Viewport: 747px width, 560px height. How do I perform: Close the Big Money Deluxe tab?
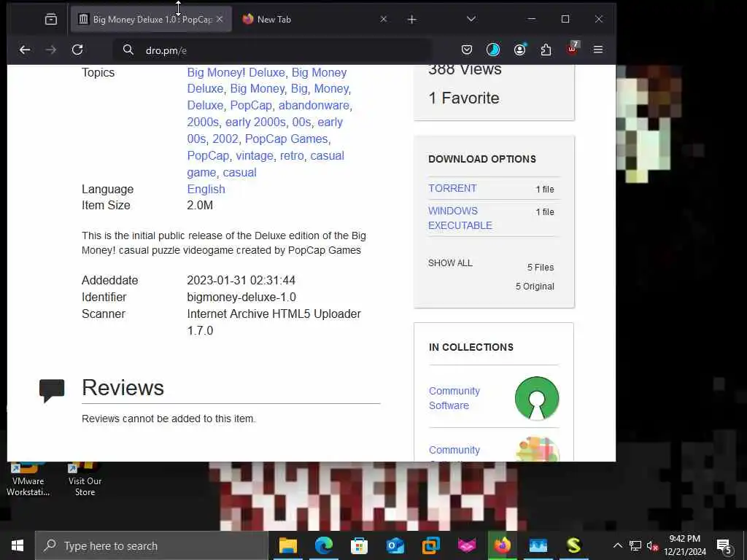pyautogui.click(x=220, y=20)
